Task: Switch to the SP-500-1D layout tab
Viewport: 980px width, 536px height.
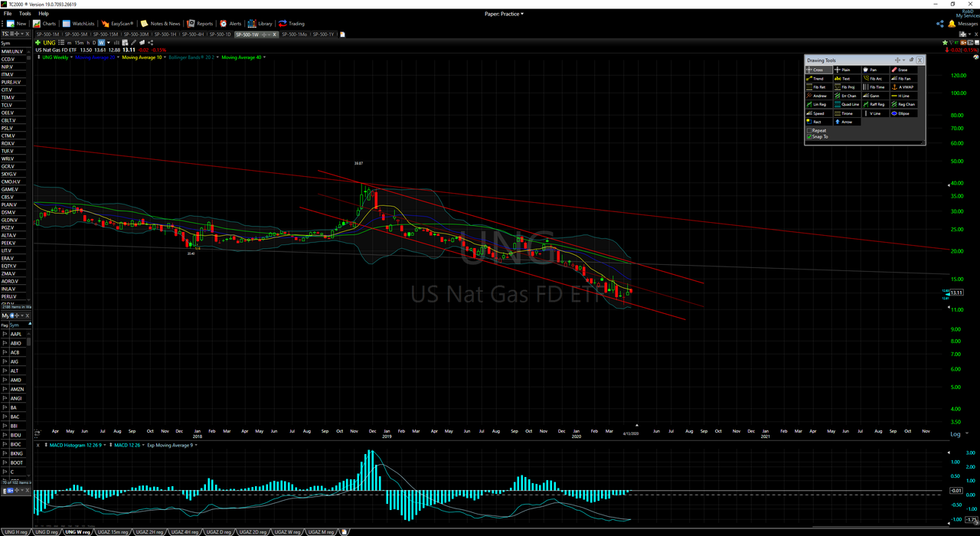Action: [x=219, y=34]
